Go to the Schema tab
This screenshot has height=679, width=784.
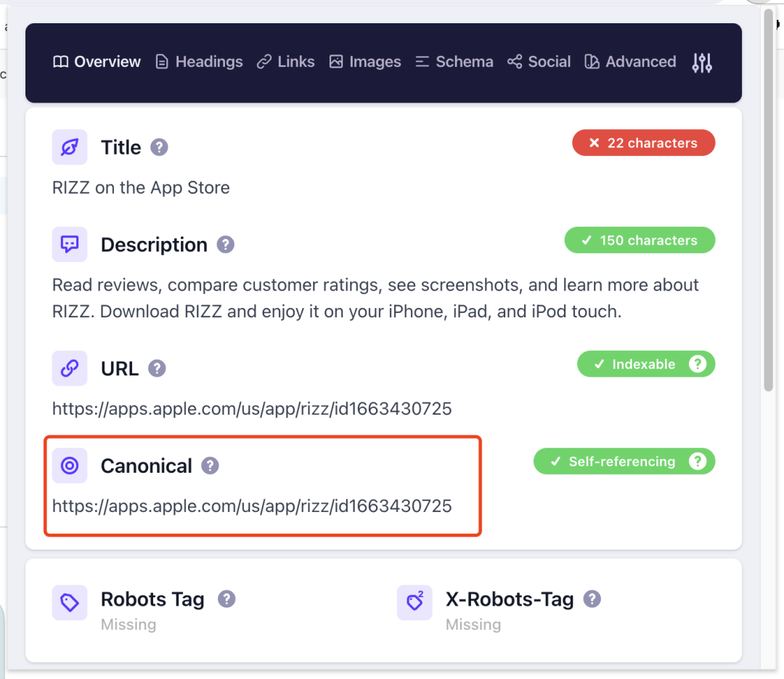click(x=454, y=62)
